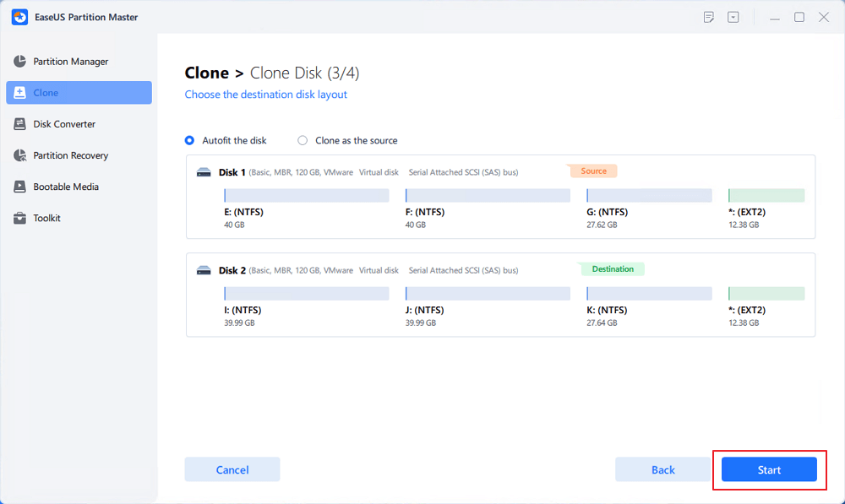
Task: Click the Disk Converter icon in sidebar
Action: pyautogui.click(x=19, y=124)
